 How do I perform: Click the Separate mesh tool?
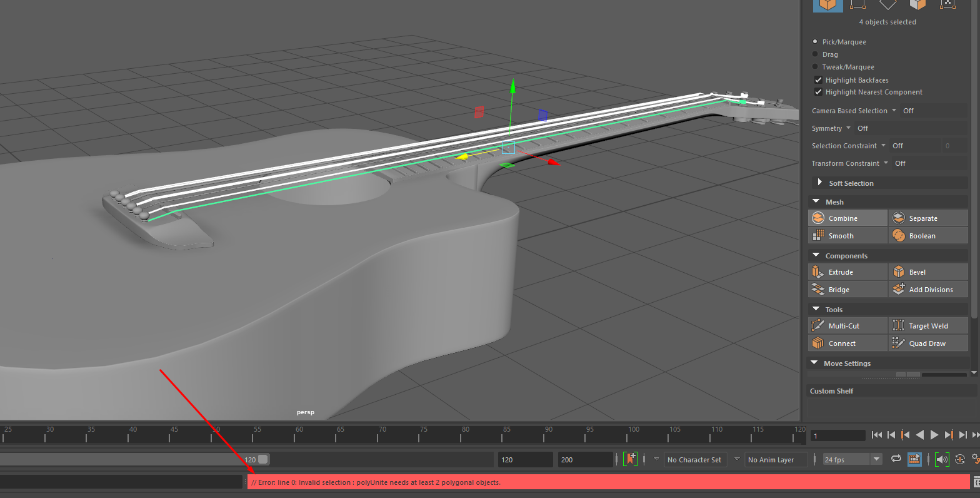point(928,218)
